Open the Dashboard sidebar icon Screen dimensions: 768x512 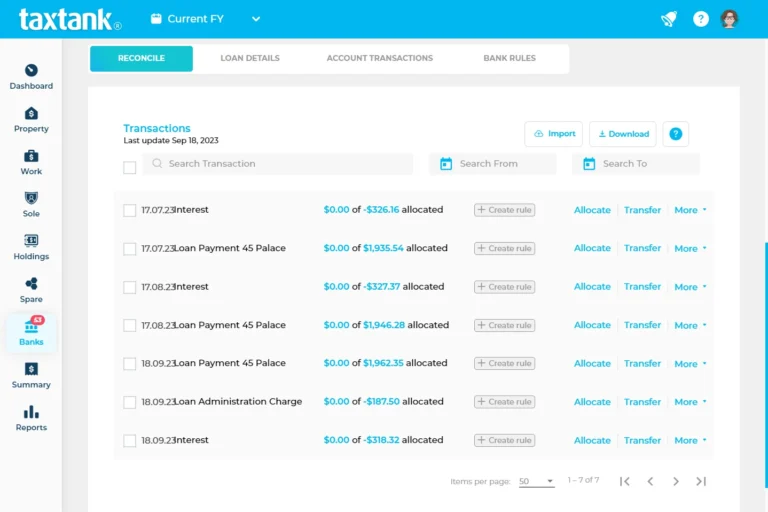(x=31, y=71)
